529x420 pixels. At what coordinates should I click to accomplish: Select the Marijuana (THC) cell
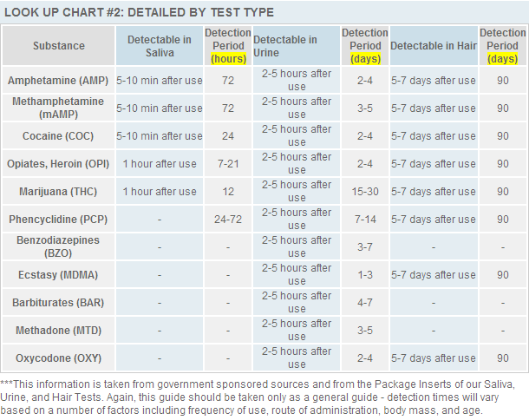coord(58,192)
